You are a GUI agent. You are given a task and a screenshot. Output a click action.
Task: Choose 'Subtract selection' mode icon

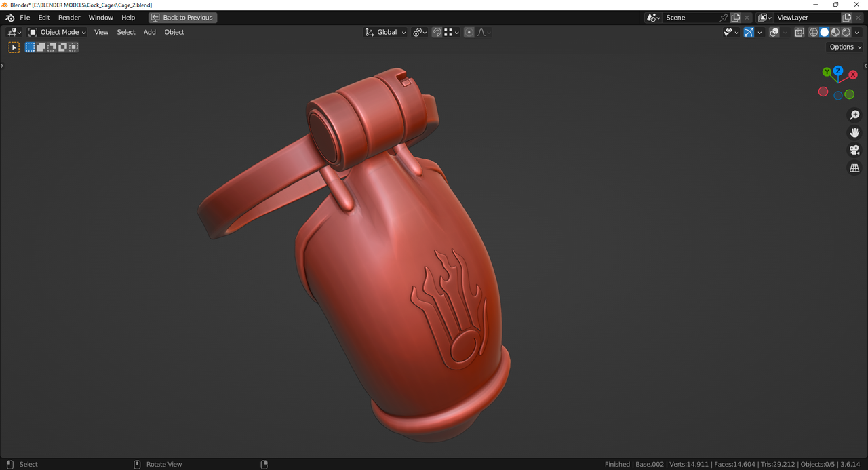click(x=52, y=47)
